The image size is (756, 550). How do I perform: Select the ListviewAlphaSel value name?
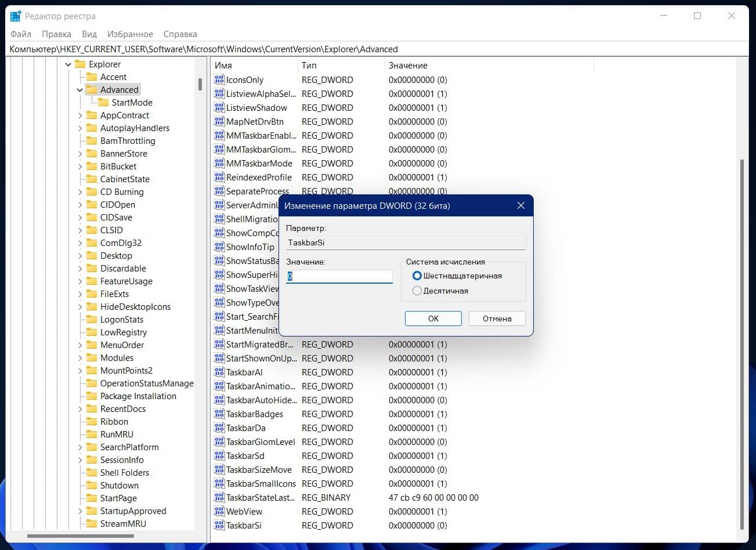261,93
